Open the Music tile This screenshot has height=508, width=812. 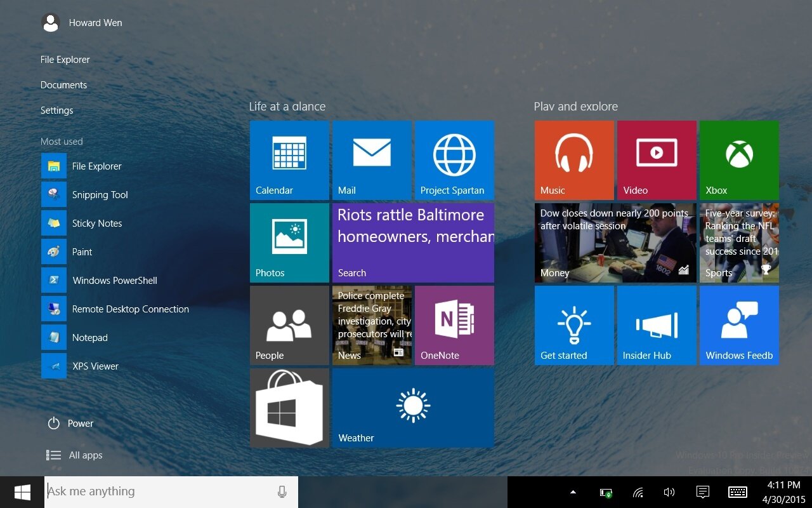point(574,160)
